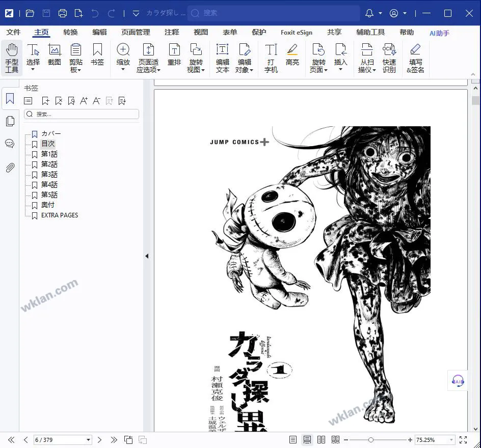481x448 pixels.
Task: Print the document from the quick toolbar
Action: 63,13
